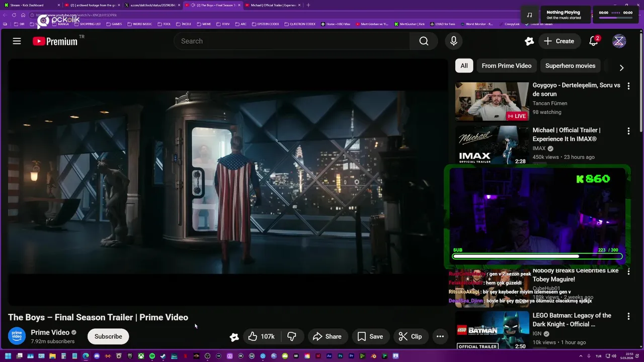
Task: Open Microsoft Edge from the taskbar
Action: tap(86, 356)
